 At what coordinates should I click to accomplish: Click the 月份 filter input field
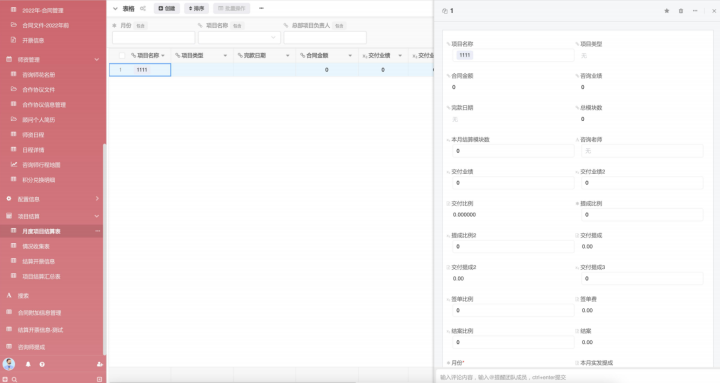click(153, 37)
